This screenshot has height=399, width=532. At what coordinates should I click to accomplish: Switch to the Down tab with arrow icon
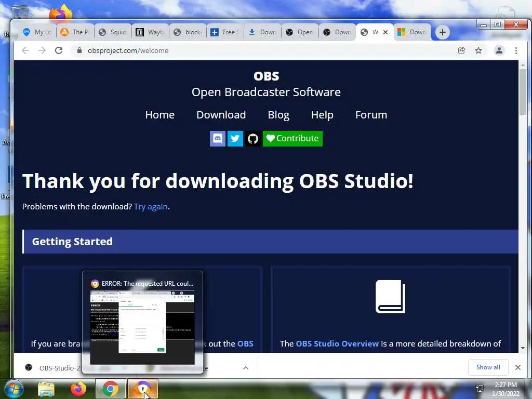pyautogui.click(x=262, y=32)
